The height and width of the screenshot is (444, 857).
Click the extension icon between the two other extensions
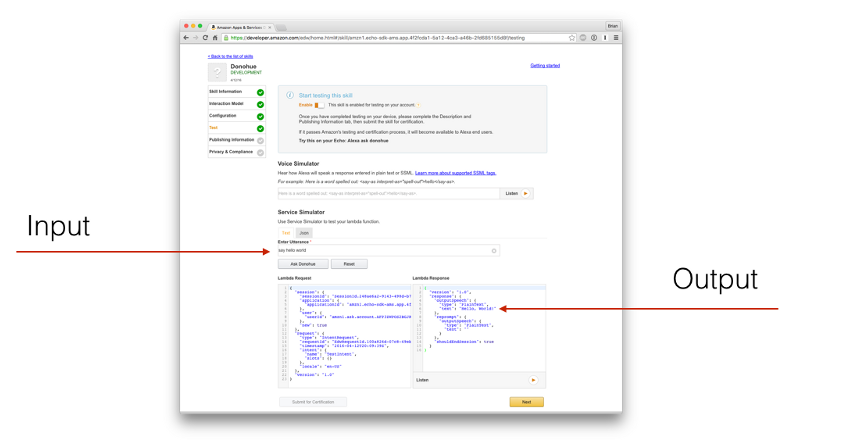[594, 38]
